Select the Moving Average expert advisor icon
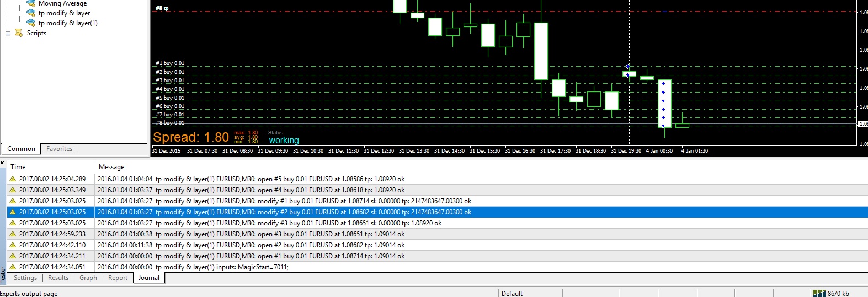Image resolution: width=868 pixels, height=297 pixels. (31, 3)
